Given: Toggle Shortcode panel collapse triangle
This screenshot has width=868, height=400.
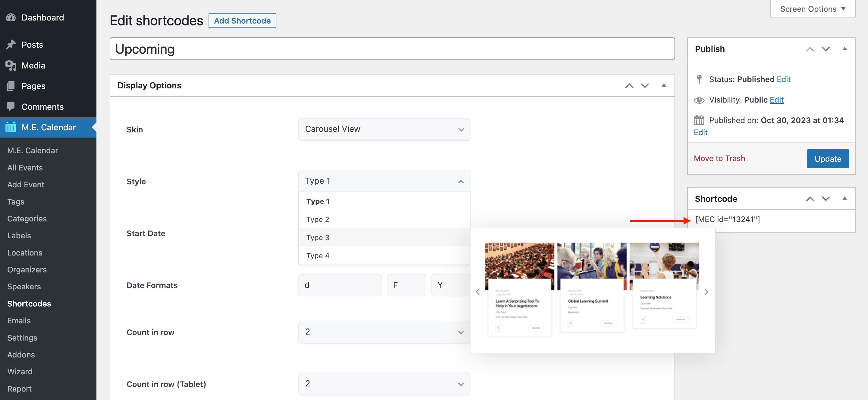Looking at the screenshot, I should pyautogui.click(x=844, y=199).
